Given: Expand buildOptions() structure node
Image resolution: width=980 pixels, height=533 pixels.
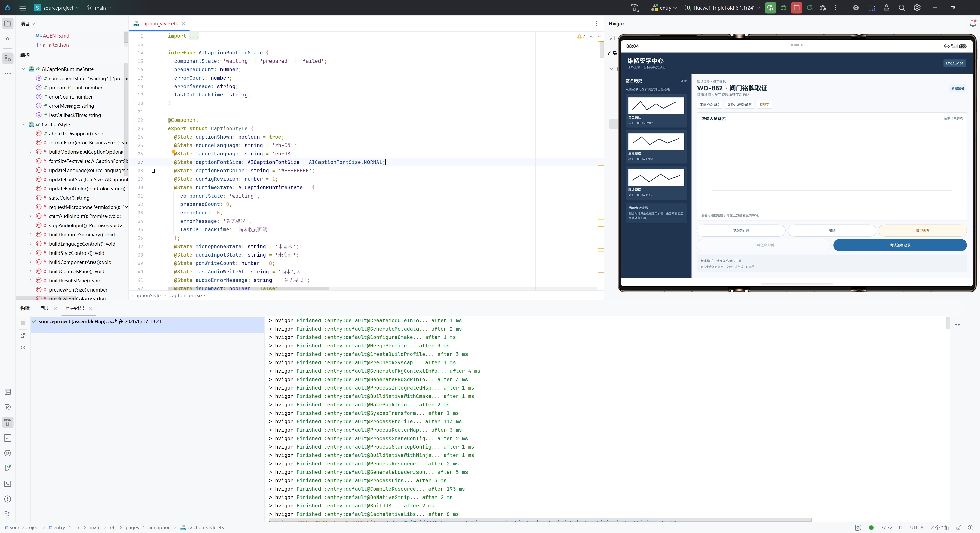Looking at the screenshot, I should point(30,152).
